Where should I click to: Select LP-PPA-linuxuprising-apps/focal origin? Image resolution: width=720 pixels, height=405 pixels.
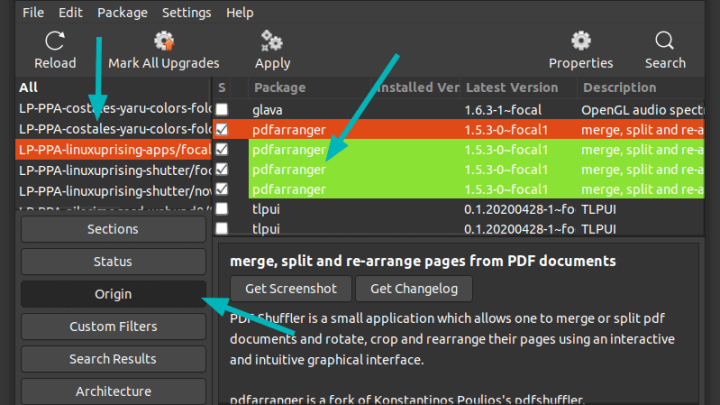pos(113,150)
